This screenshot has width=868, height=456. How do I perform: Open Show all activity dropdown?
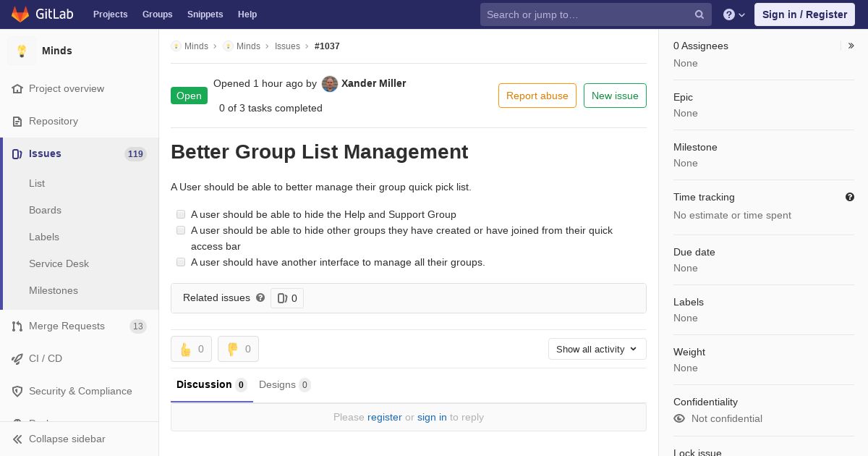point(597,349)
